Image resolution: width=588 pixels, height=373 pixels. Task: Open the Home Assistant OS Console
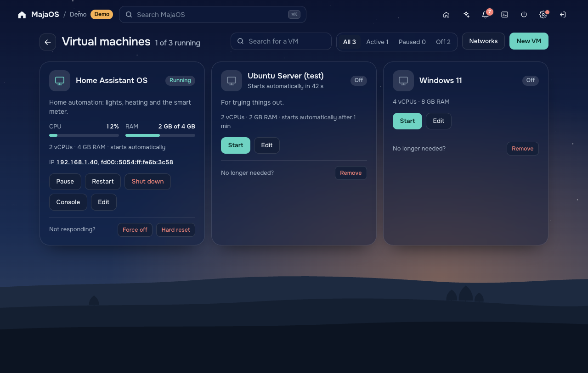(68, 202)
